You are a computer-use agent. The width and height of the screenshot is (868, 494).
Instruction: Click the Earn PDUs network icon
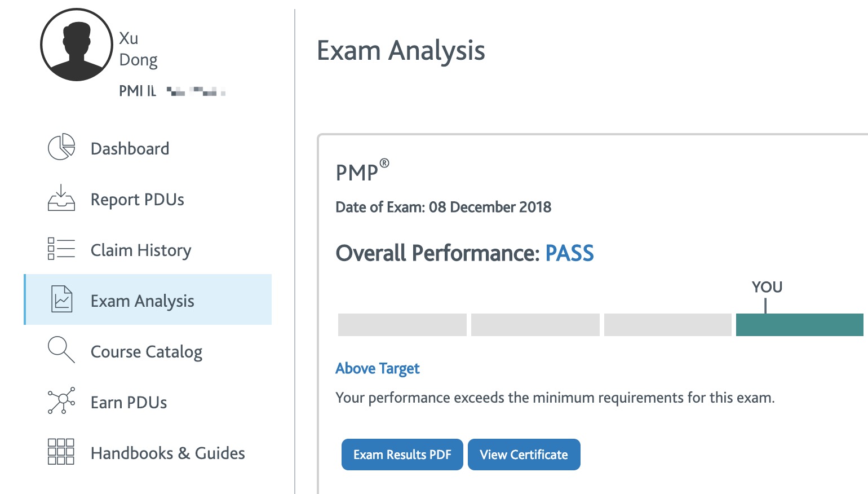pos(61,401)
